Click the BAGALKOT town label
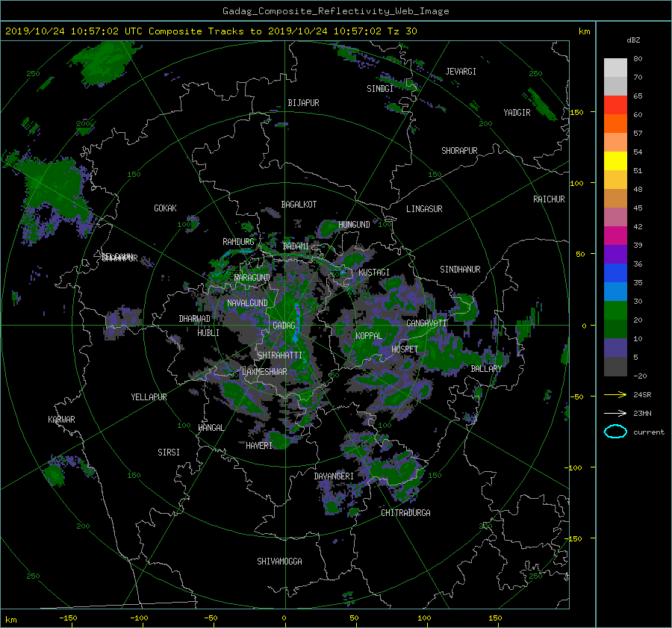Screen dimensions: 672x628 [x=299, y=205]
